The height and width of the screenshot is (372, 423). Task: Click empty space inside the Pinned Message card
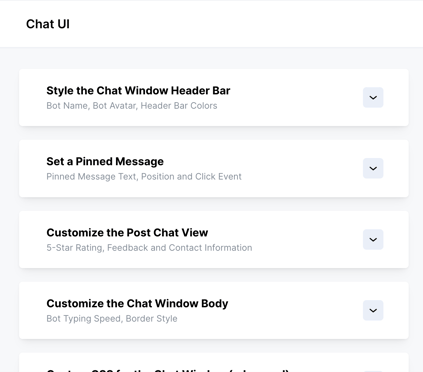pyautogui.click(x=300, y=168)
